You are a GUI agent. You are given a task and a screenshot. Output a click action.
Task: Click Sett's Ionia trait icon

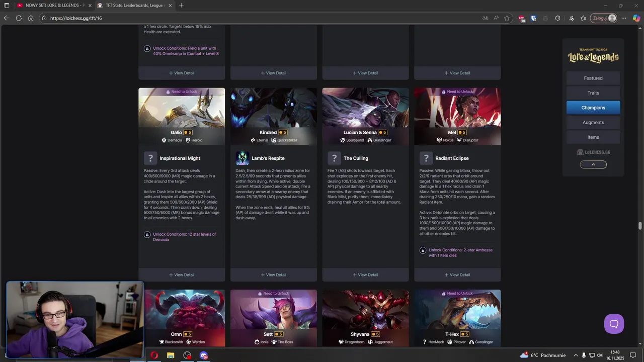point(257,342)
